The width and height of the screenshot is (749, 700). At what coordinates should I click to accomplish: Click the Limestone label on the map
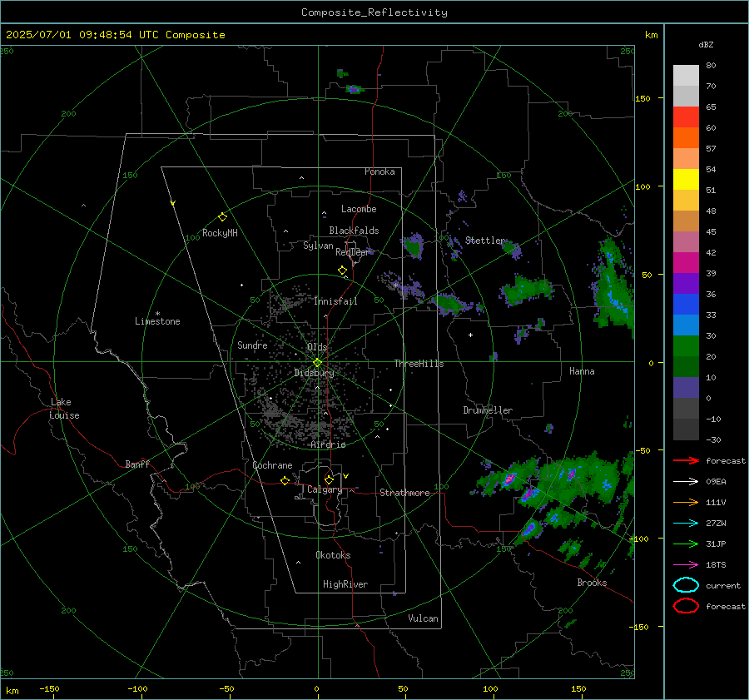(x=157, y=321)
